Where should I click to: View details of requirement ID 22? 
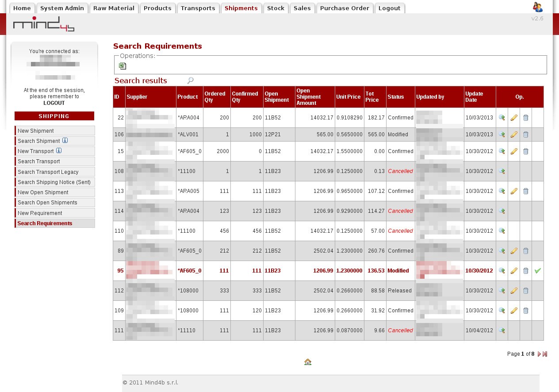tap(502, 118)
